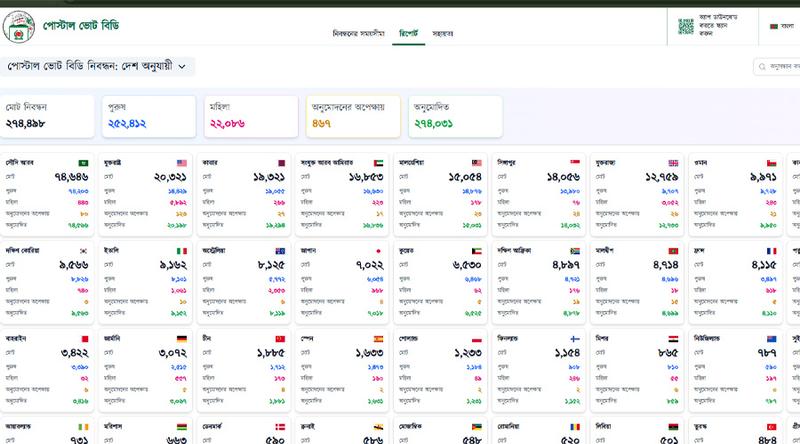The width and height of the screenshot is (800, 444).
Task: Click the QR code app download icon
Action: click(686, 25)
